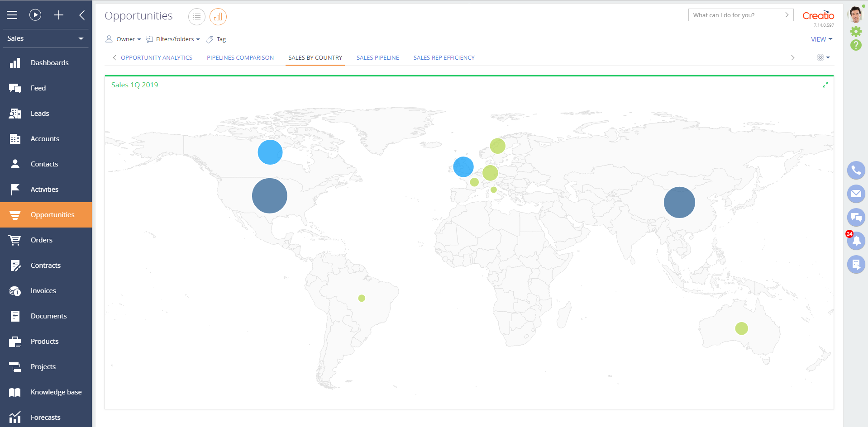Open the Accounts section
This screenshot has width=868, height=427.
[x=45, y=138]
